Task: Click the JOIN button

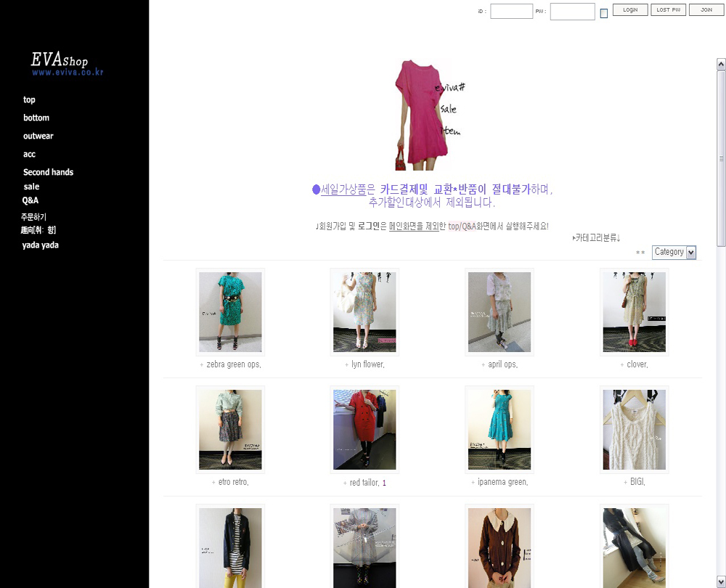Action: 706,10
